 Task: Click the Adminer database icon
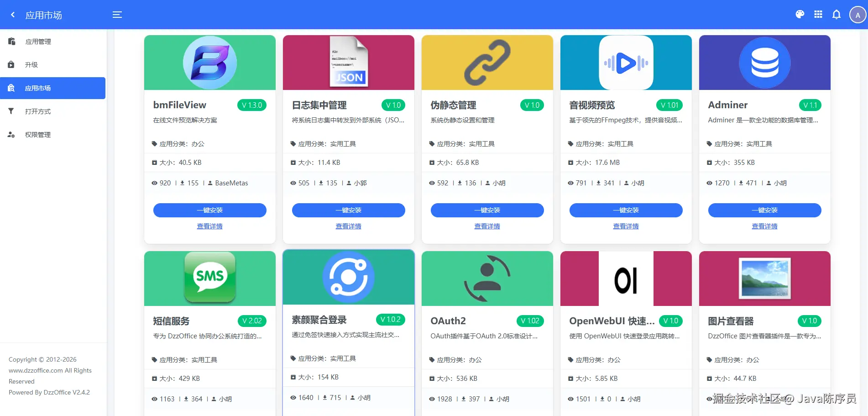click(765, 63)
